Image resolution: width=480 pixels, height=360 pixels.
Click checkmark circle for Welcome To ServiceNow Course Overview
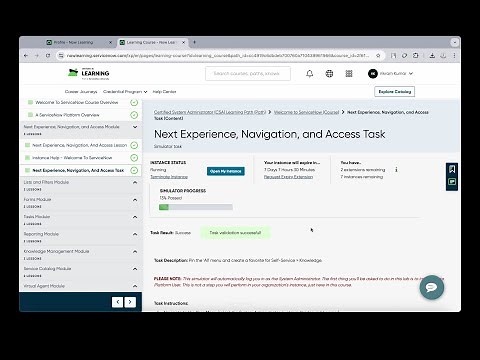pyautogui.click(x=134, y=102)
